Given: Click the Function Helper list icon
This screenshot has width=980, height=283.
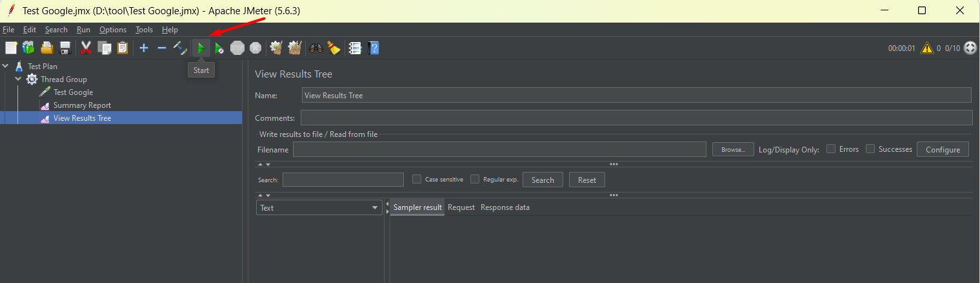Looking at the screenshot, I should point(354,48).
